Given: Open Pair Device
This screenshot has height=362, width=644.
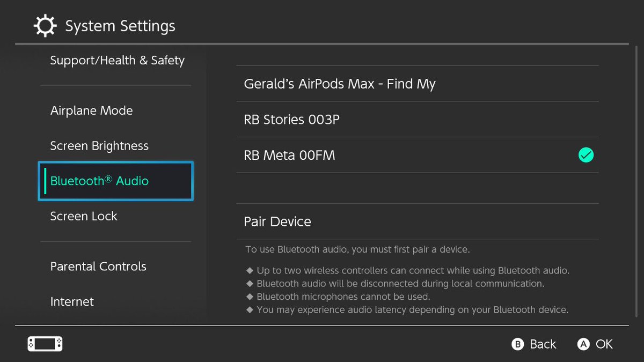Looking at the screenshot, I should [418, 221].
